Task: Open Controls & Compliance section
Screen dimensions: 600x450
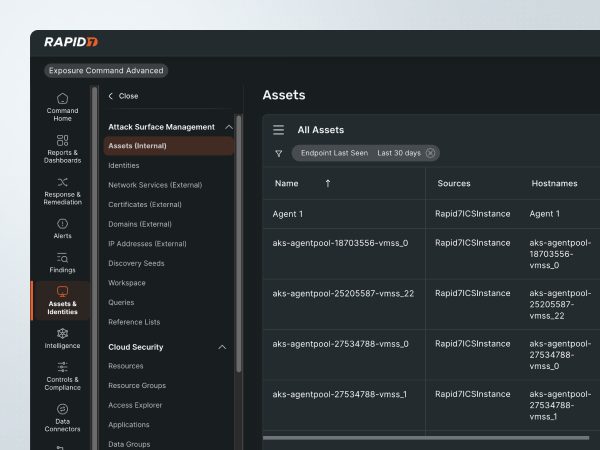Action: (62, 374)
